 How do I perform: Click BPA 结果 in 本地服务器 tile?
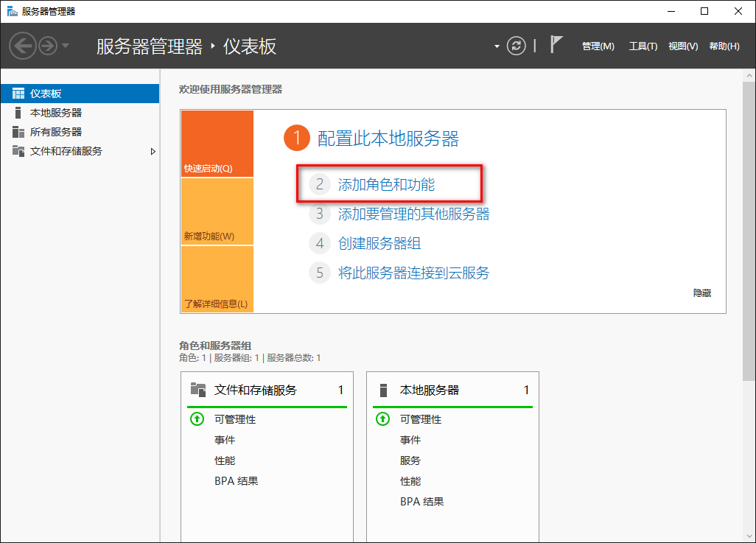click(422, 502)
